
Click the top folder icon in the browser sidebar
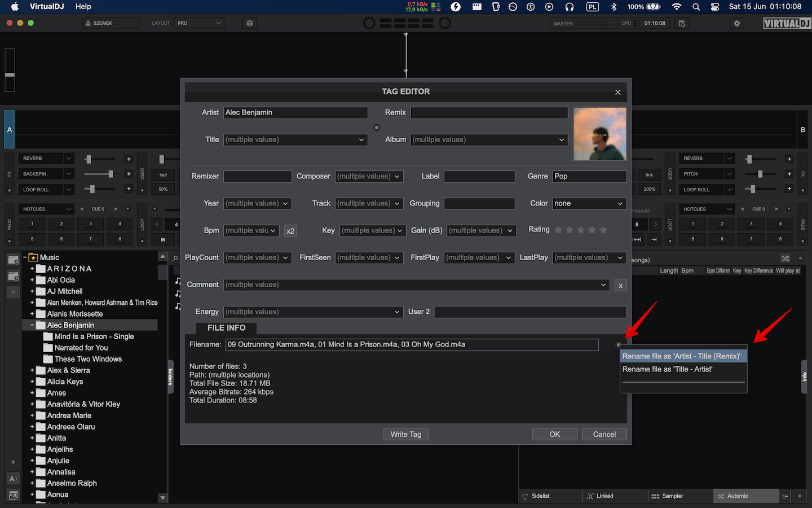pos(13,260)
